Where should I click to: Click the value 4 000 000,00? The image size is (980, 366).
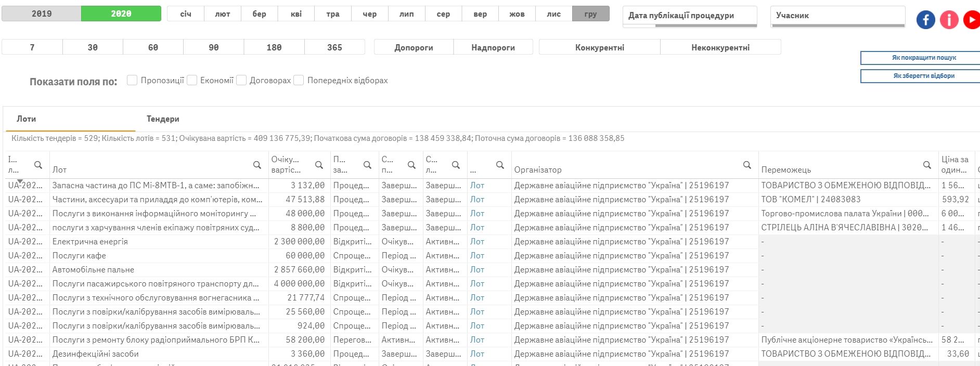(299, 284)
